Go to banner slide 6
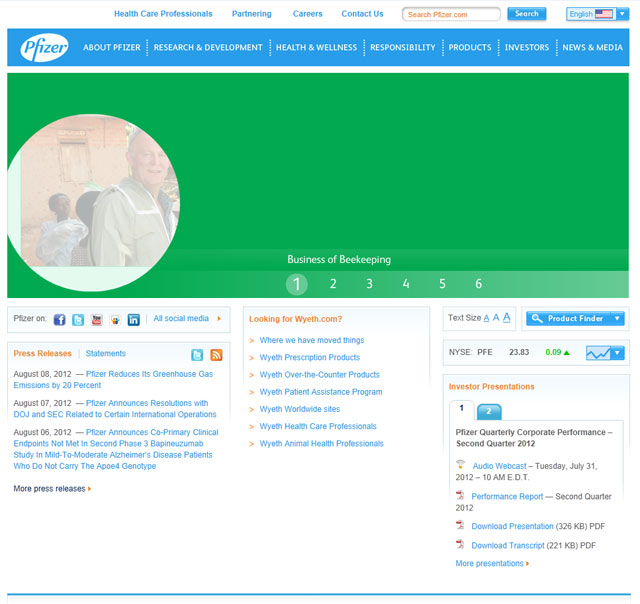The width and height of the screenshot is (640, 604). click(479, 284)
